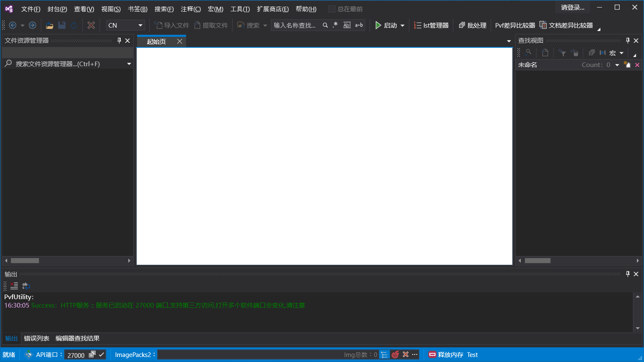Select the 起始页 tab

pos(156,41)
